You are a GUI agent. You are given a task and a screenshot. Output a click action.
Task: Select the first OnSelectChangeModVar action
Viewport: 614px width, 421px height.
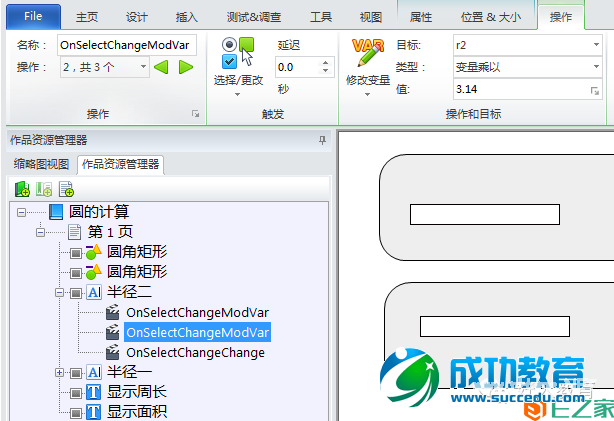click(197, 313)
